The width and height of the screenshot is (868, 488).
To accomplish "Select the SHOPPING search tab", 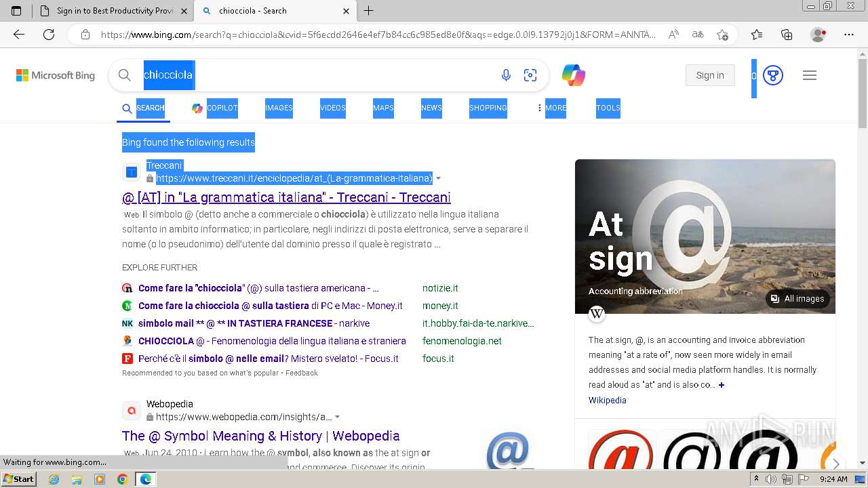I will (488, 108).
